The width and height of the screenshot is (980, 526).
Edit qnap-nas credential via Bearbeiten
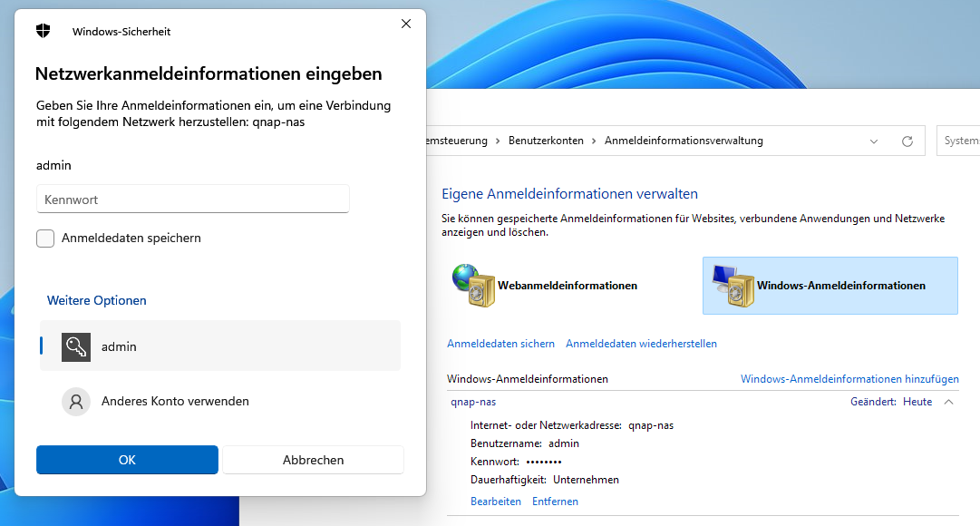tap(496, 502)
